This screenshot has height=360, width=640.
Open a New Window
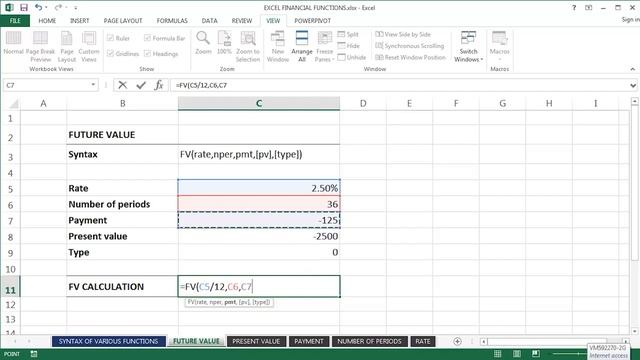278,47
